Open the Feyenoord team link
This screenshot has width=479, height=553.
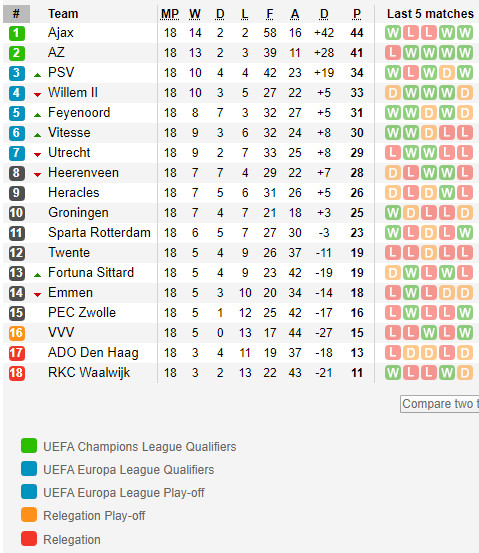click(x=79, y=113)
